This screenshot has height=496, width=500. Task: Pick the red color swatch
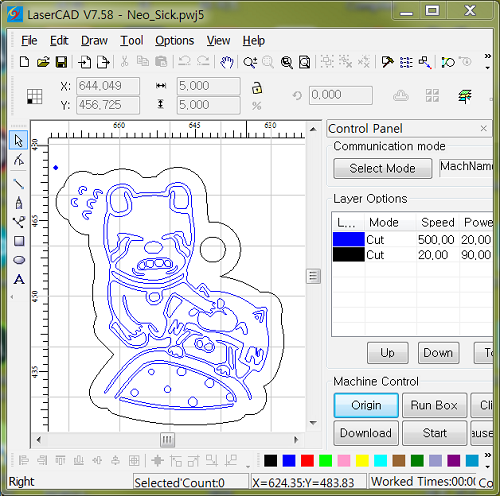coord(307,461)
